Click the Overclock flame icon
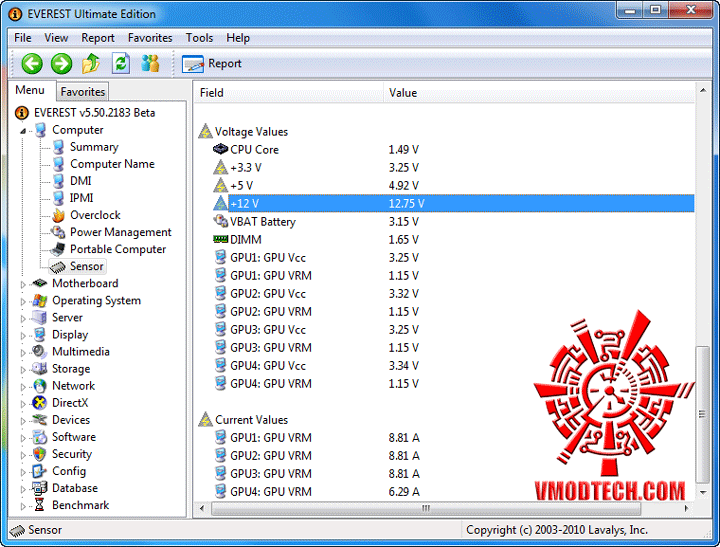 point(58,215)
